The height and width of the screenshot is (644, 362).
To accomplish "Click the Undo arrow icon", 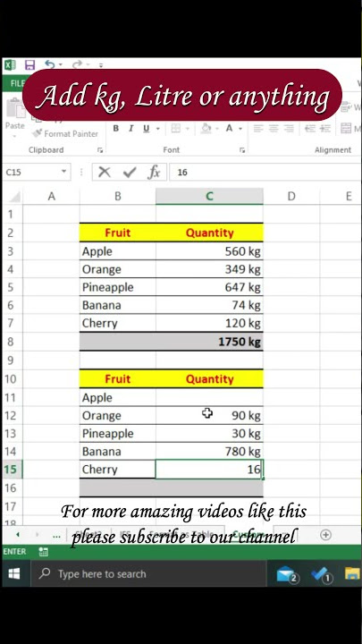I will click(x=50, y=64).
